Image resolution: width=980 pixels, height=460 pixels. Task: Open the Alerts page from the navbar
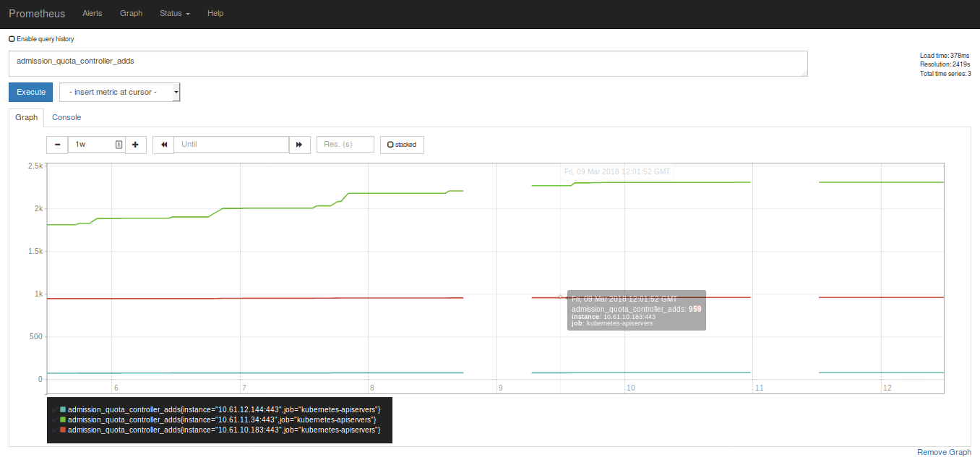[93, 13]
